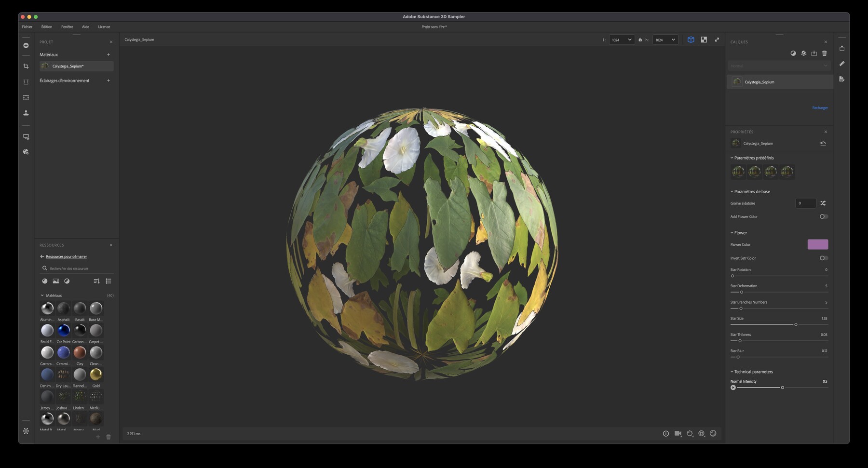
Task: Open the blend mode Normal dropdown
Action: click(x=779, y=66)
